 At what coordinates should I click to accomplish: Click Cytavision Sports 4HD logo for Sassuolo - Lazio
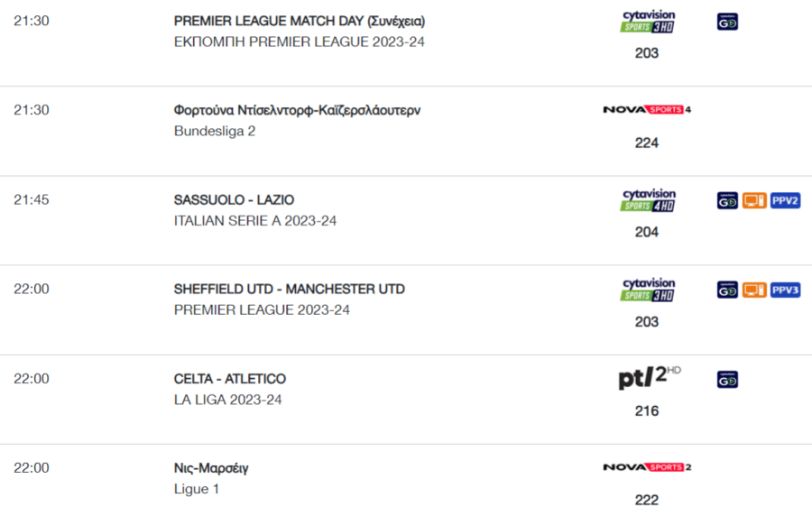click(x=647, y=200)
